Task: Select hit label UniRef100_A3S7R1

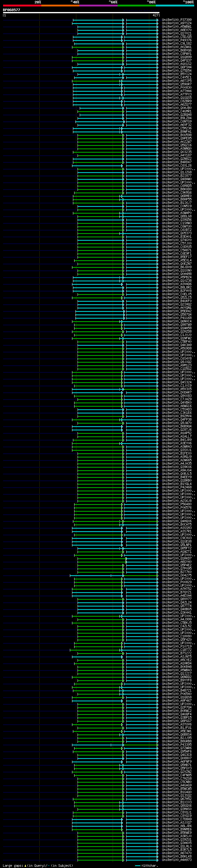Action: click(x=177, y=531)
